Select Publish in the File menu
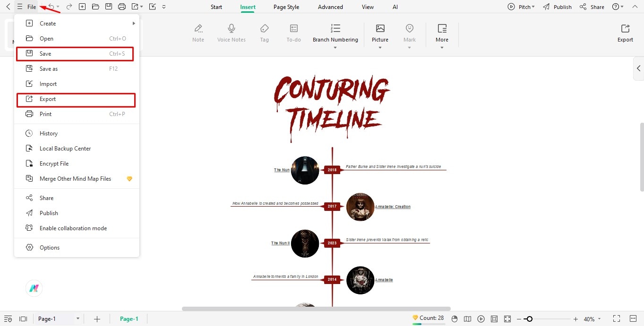644x326 pixels. click(x=77, y=213)
